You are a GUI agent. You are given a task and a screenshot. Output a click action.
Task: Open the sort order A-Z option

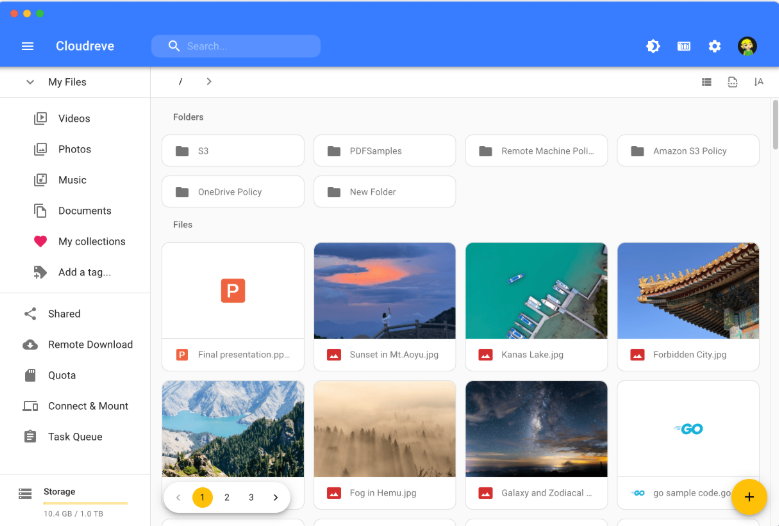point(759,82)
